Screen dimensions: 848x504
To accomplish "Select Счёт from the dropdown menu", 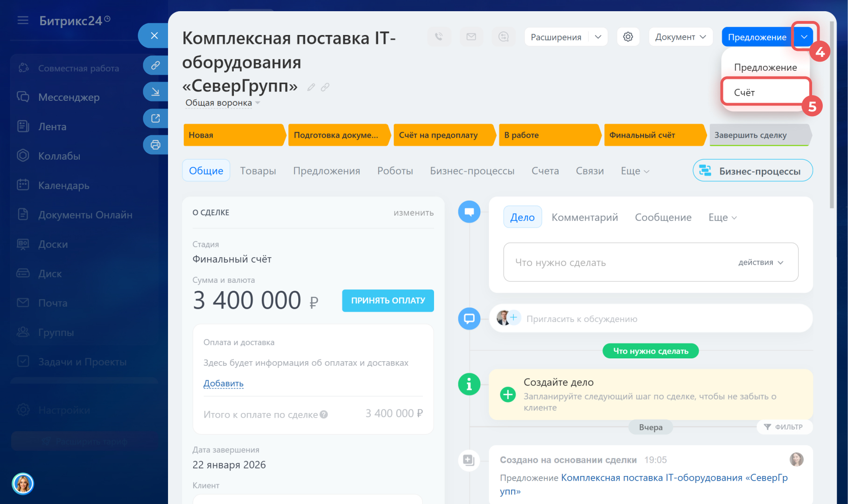I will tap(744, 92).
